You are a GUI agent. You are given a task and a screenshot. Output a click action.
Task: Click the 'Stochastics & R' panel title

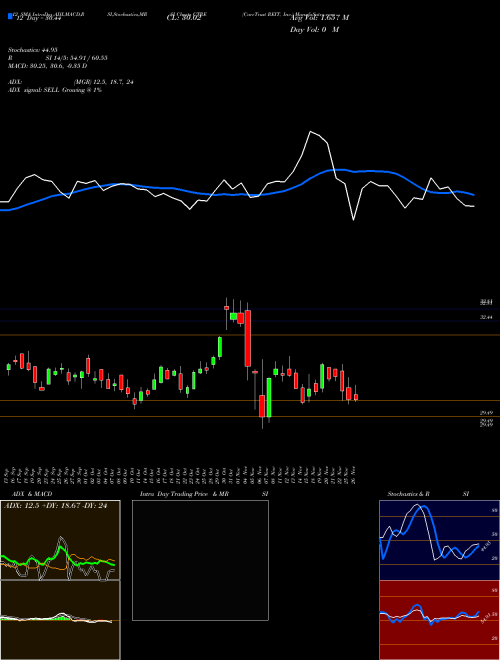pos(408,494)
